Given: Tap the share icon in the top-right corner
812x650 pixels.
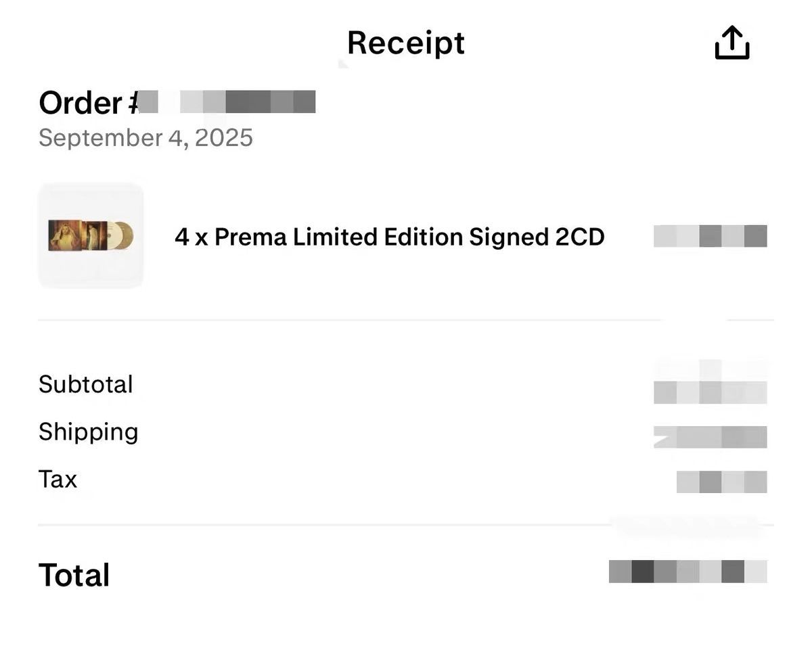Looking at the screenshot, I should (x=732, y=43).
